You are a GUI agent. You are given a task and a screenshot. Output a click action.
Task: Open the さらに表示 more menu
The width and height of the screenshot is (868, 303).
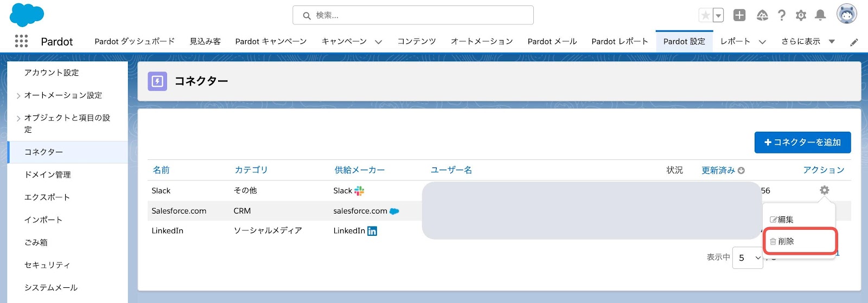(808, 41)
